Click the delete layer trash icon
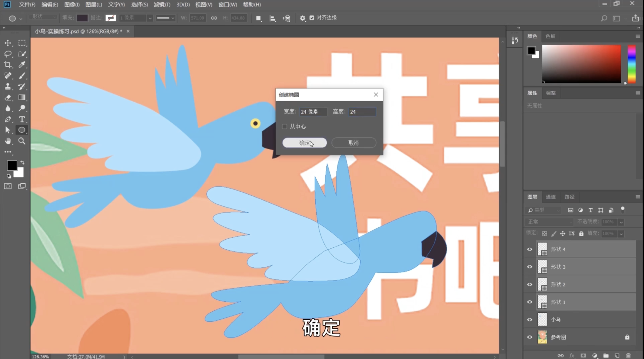The image size is (644, 359). pyautogui.click(x=629, y=356)
